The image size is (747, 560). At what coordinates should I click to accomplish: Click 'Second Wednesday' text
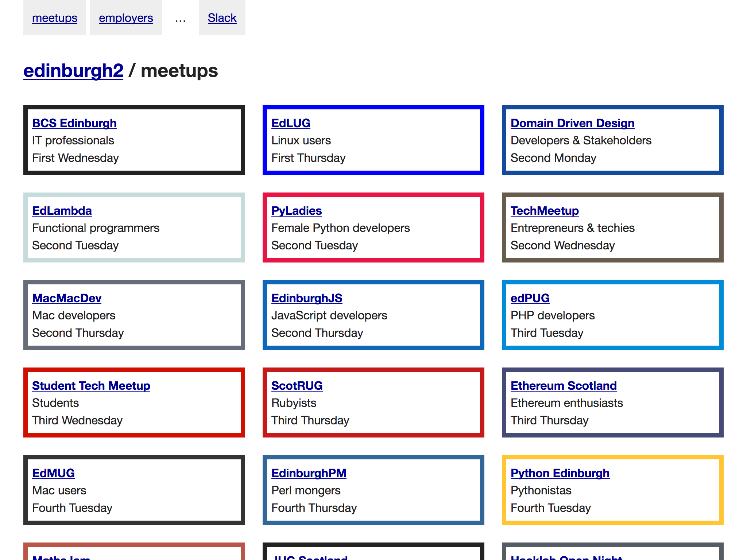pos(563,245)
